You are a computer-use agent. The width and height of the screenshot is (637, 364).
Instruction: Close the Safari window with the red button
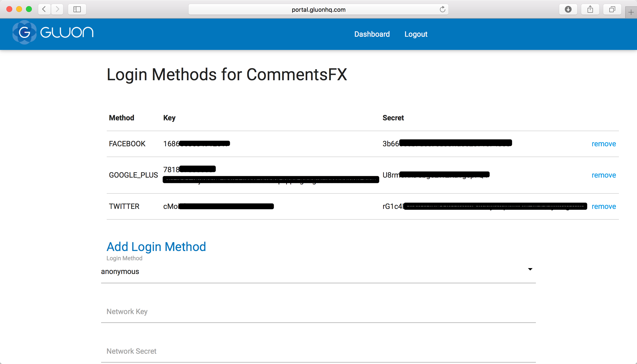pyautogui.click(x=9, y=9)
